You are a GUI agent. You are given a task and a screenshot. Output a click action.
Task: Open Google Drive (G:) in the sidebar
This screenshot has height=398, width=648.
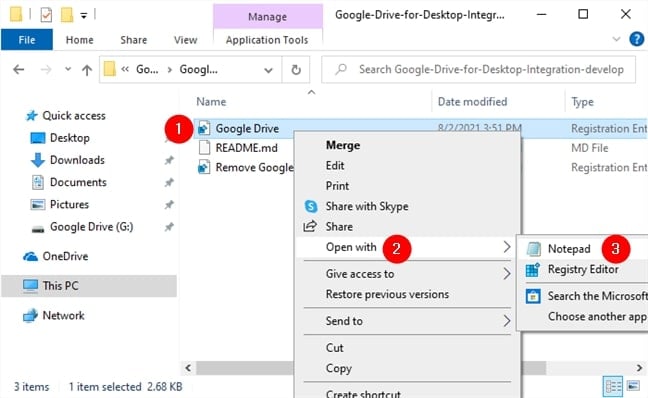pyautogui.click(x=91, y=227)
